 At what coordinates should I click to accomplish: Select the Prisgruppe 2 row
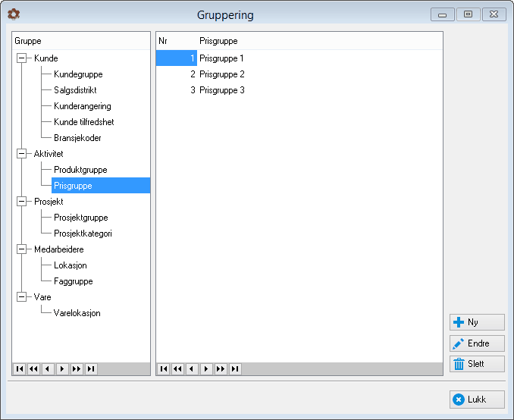(x=299, y=74)
